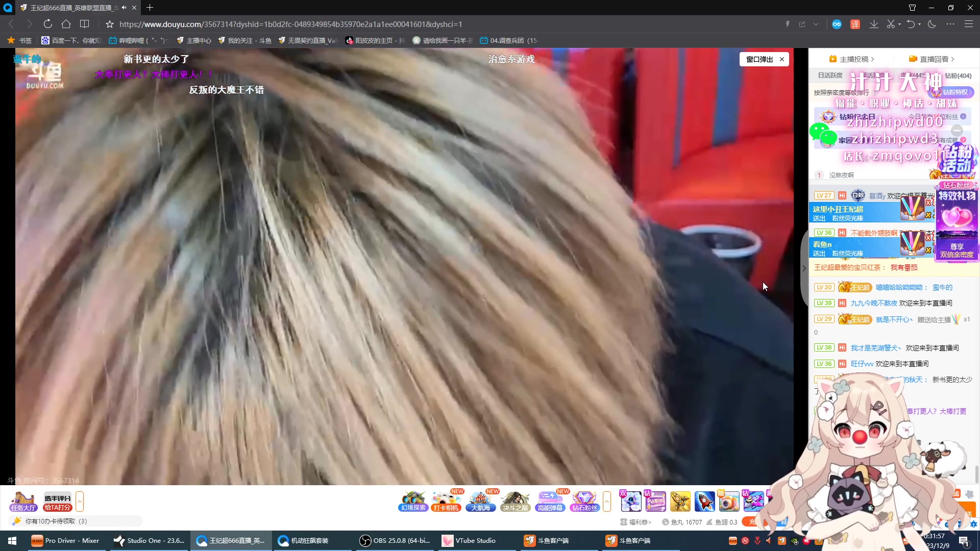Expand the scissors screenshot dropdown arrow
Screen dimensions: 980x551
(899, 24)
